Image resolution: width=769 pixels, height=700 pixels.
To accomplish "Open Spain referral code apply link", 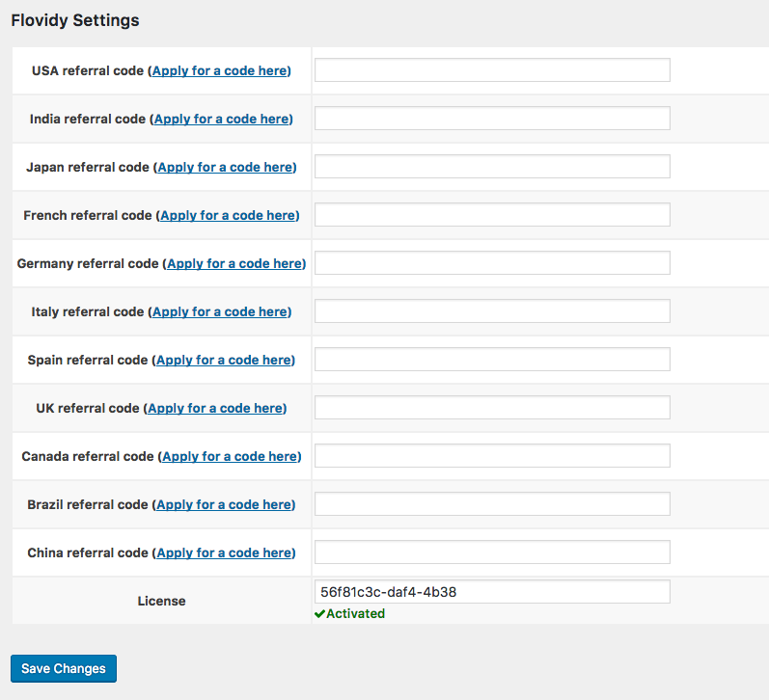I will [224, 361].
